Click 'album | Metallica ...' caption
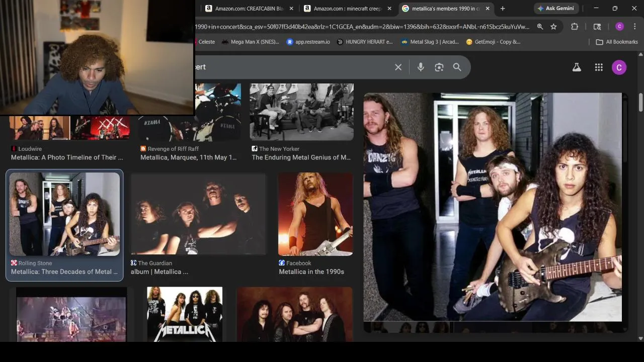Viewport: 644px width, 362px height. pos(159,271)
